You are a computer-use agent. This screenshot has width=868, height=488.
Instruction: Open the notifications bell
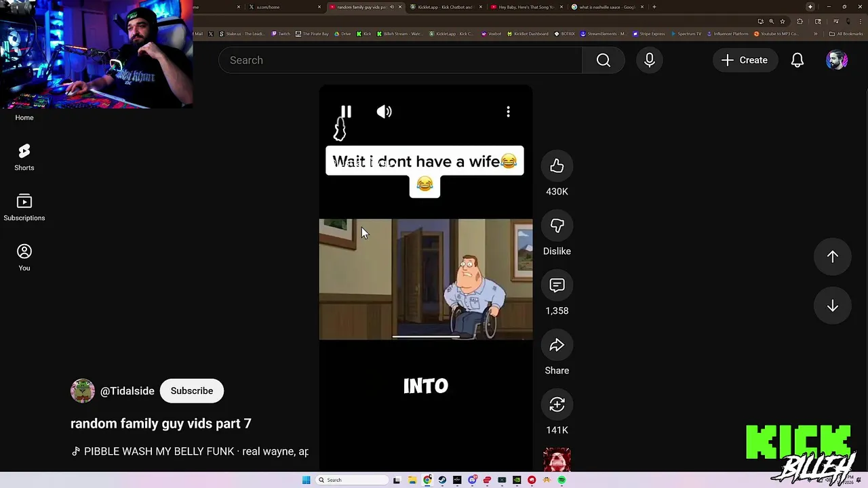point(797,60)
